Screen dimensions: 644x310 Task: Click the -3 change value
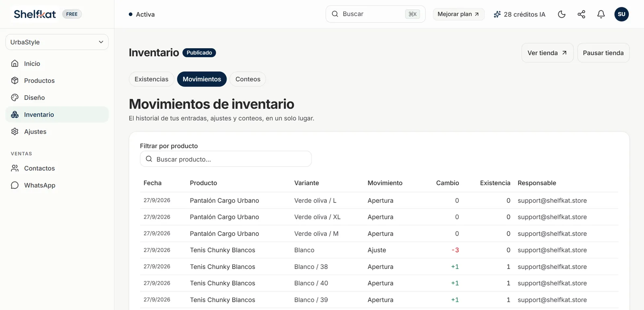(x=455, y=250)
